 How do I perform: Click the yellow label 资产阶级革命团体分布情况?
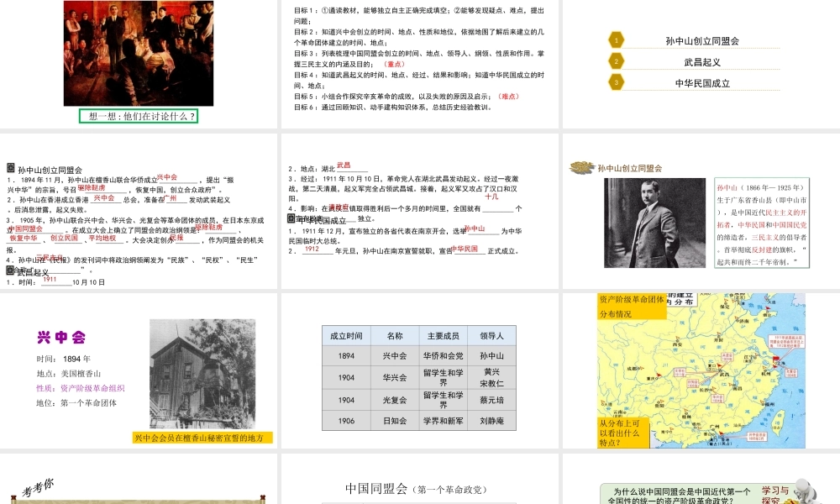coord(632,307)
